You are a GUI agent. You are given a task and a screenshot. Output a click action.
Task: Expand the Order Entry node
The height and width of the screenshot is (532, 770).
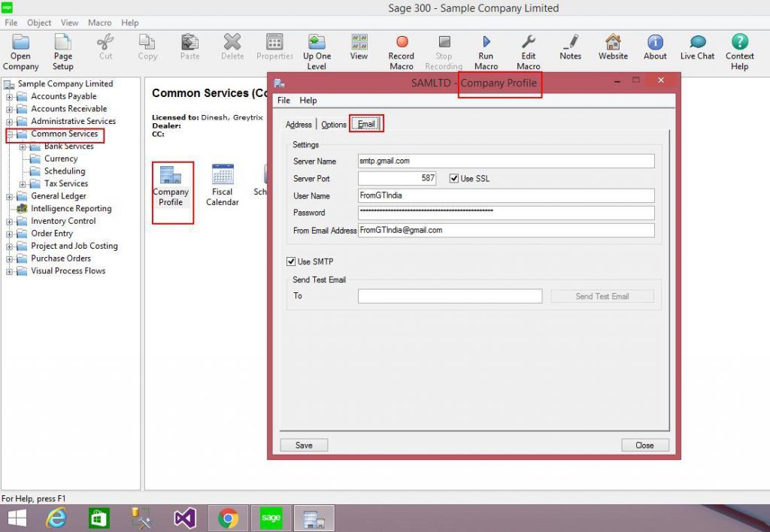click(9, 234)
